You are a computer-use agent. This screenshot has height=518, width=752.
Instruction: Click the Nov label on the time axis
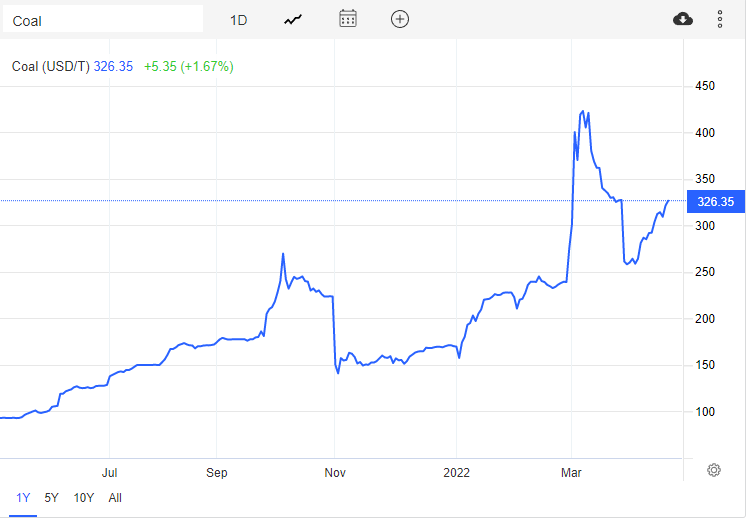[x=335, y=471]
